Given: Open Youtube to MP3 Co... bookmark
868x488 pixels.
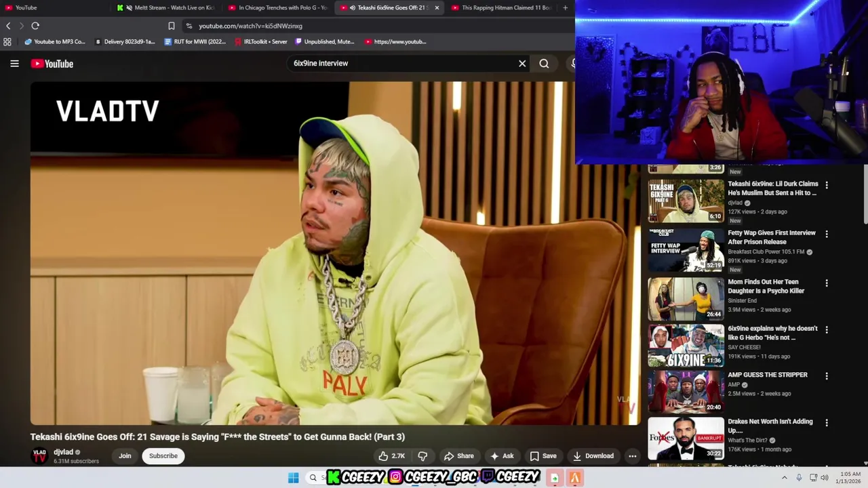Looking at the screenshot, I should pos(55,41).
